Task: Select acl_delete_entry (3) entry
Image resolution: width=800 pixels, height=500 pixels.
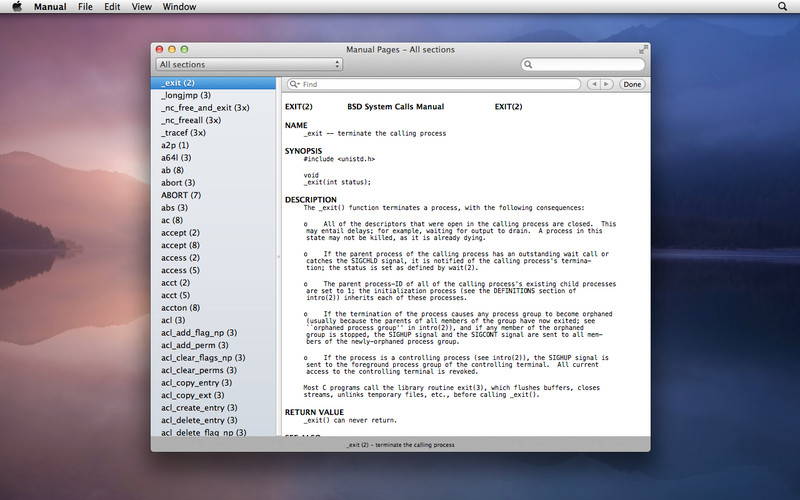Action: (x=213, y=420)
